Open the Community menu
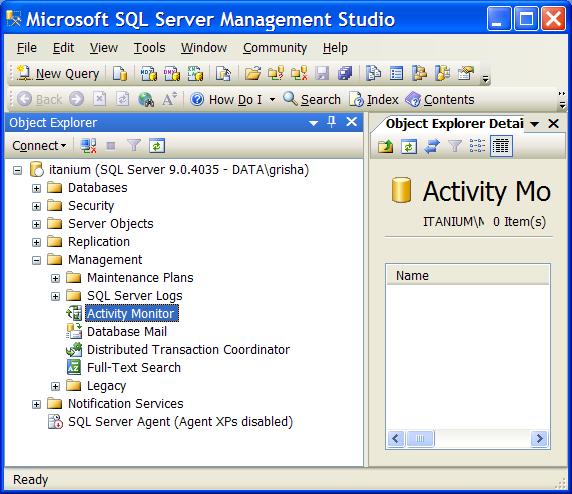 [275, 48]
